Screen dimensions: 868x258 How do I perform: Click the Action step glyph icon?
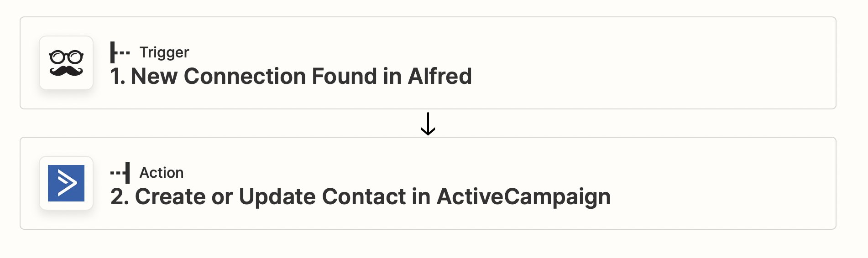tap(120, 173)
